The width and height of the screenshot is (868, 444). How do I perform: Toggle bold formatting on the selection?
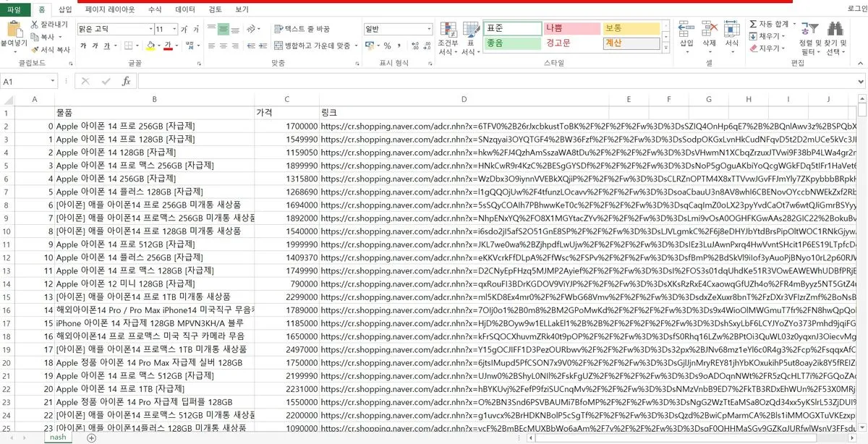(84, 45)
